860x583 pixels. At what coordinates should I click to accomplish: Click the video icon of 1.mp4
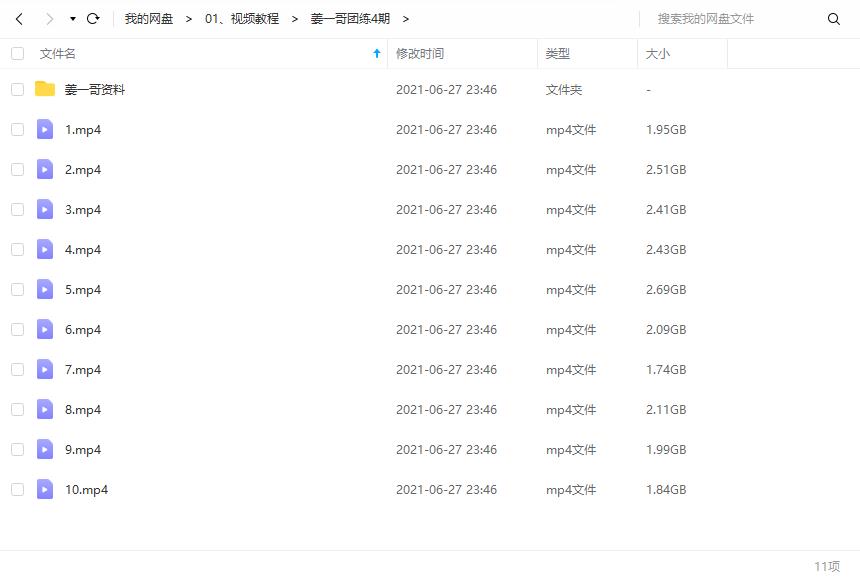tap(45, 129)
